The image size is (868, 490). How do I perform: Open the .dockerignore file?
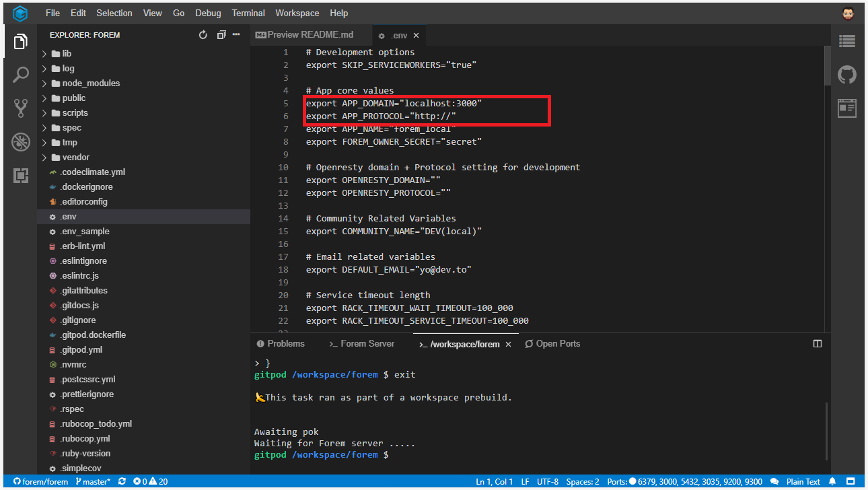(x=143, y=187)
